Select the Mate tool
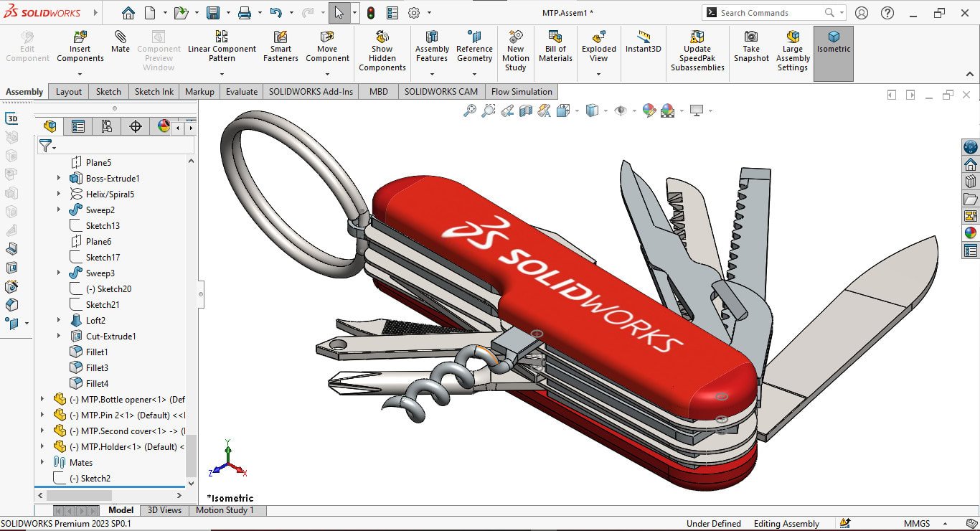The width and height of the screenshot is (980, 531). [121, 37]
